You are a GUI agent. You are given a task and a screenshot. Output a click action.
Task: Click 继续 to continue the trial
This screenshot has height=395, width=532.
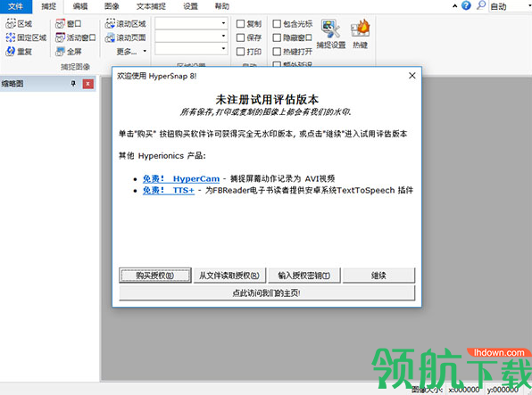tap(378, 276)
